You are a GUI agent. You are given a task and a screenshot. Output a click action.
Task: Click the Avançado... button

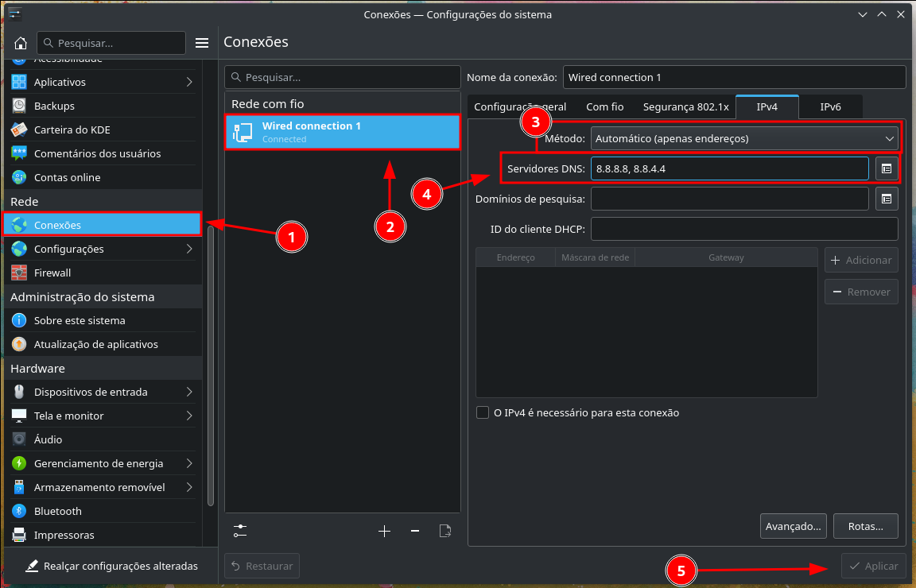[793, 526]
